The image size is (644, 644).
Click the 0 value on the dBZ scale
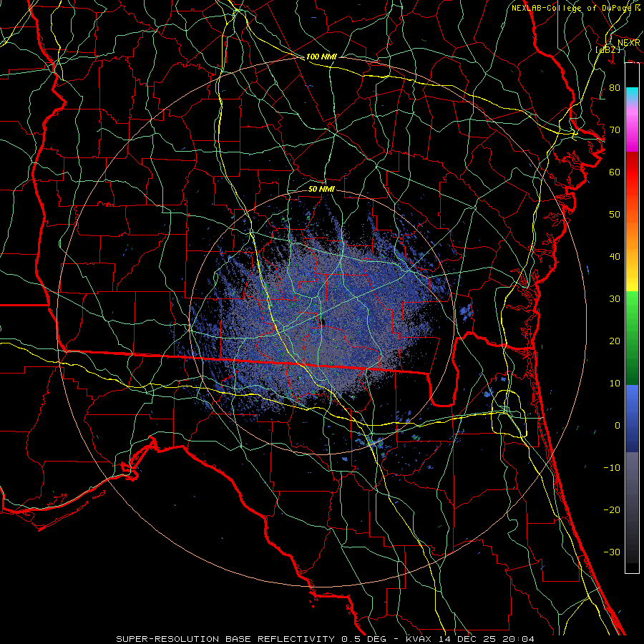click(x=618, y=426)
